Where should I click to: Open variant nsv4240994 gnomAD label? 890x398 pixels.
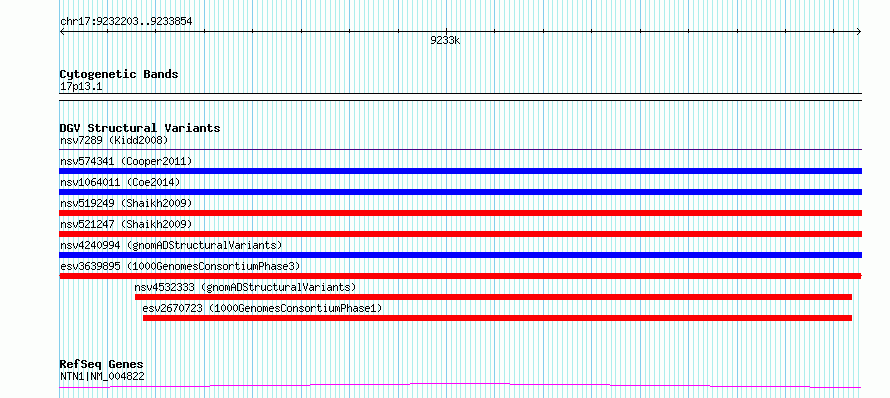171,245
